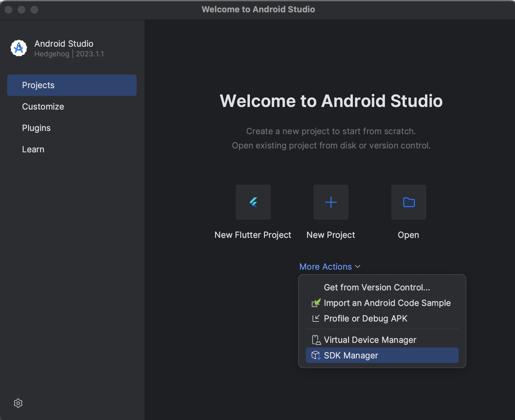Click the New Flutter Project label
515x420 pixels.
tap(253, 235)
